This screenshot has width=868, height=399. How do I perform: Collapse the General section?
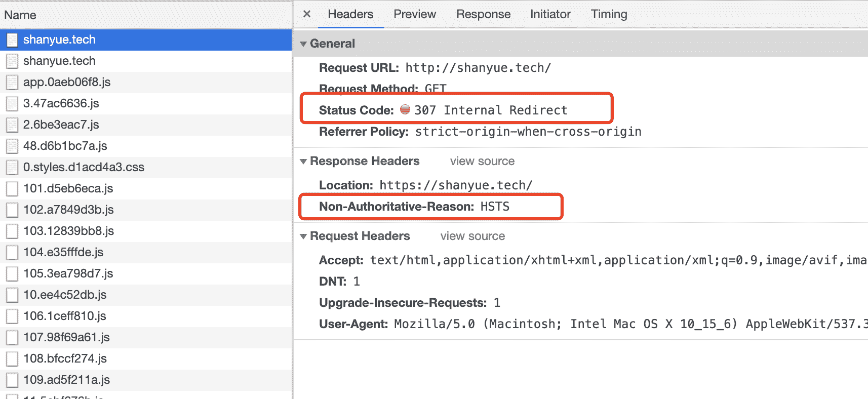[303, 44]
